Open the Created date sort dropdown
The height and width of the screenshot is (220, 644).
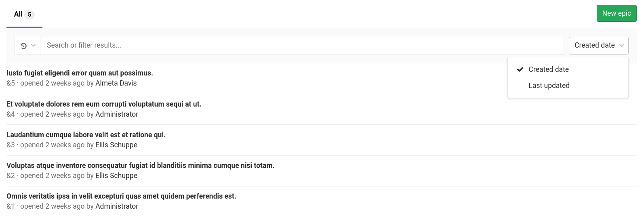click(x=594, y=46)
